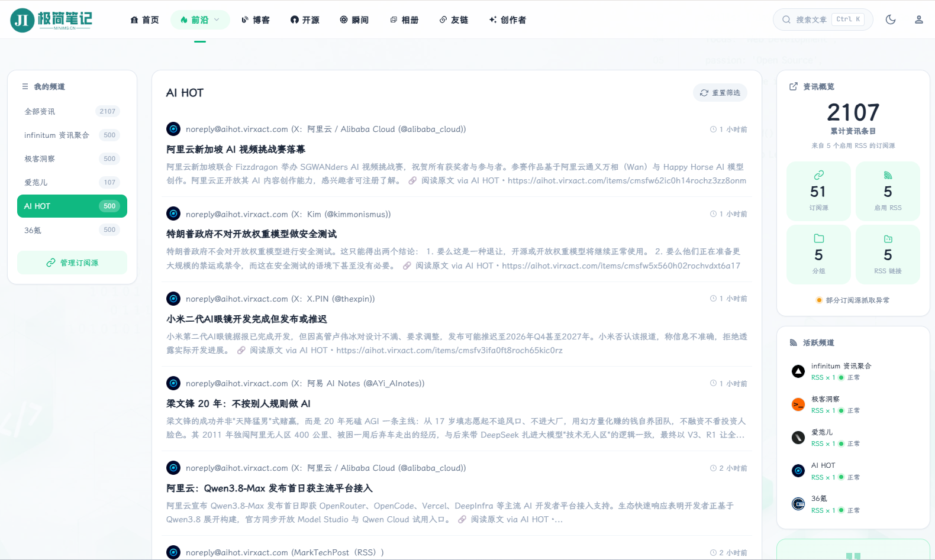935x560 pixels.
Task: Open article 梁文锋 20 年：不按别人规则做 AI
Action: pos(238,403)
